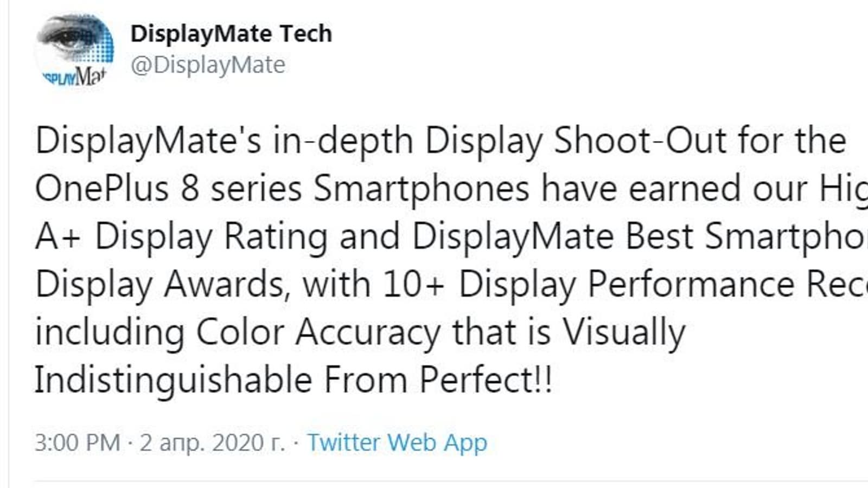Click the @DisplayMate handle
The image size is (868, 488).
(x=208, y=65)
